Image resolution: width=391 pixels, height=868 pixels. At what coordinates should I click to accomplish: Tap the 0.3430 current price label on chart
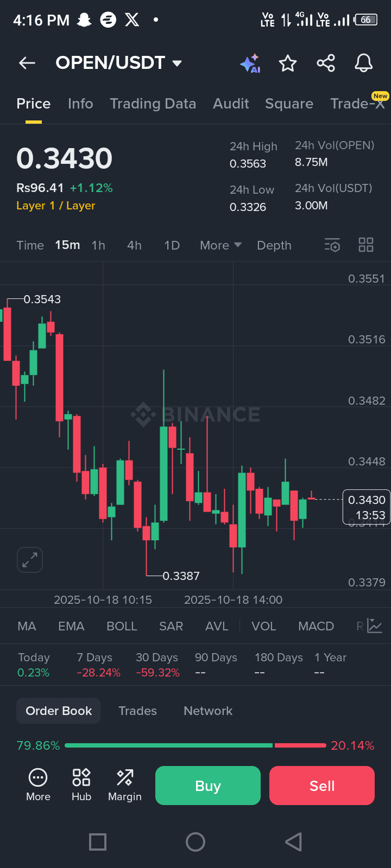367,507
